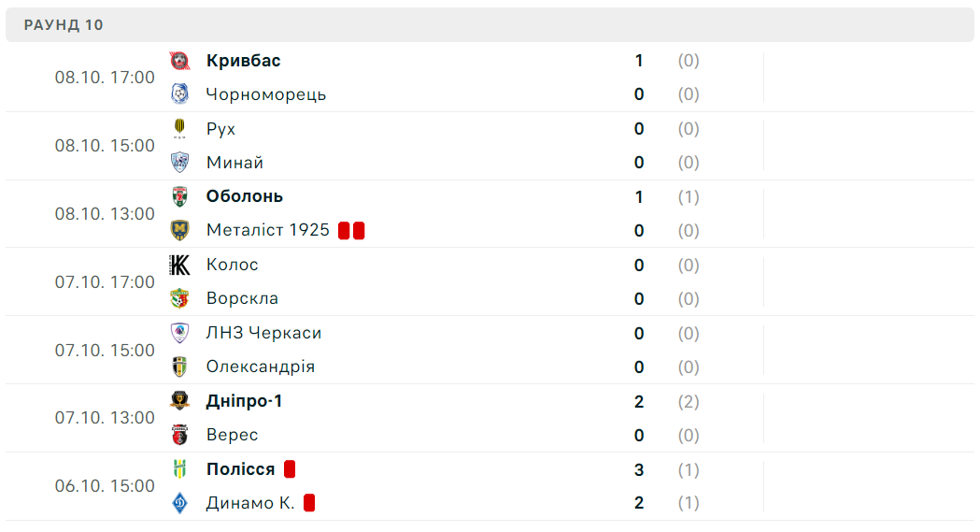Click the РАУНД 10 header
This screenshot has width=980, height=532.
pos(64,25)
